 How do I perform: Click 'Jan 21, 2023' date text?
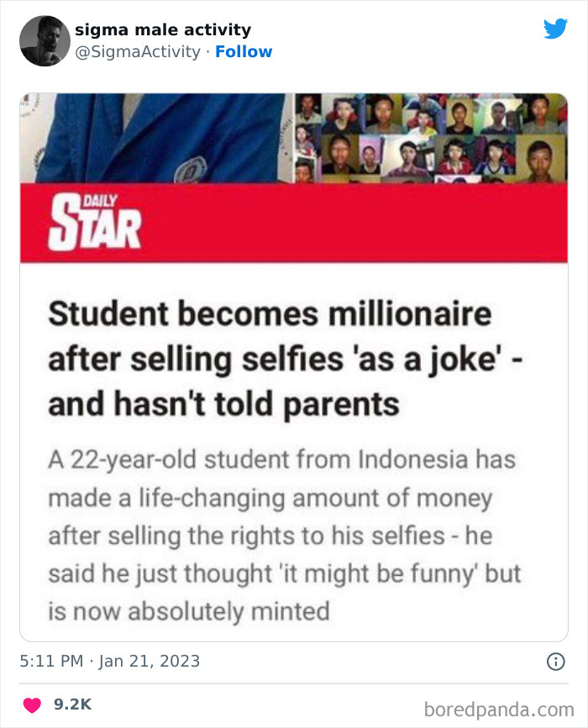[149, 661]
